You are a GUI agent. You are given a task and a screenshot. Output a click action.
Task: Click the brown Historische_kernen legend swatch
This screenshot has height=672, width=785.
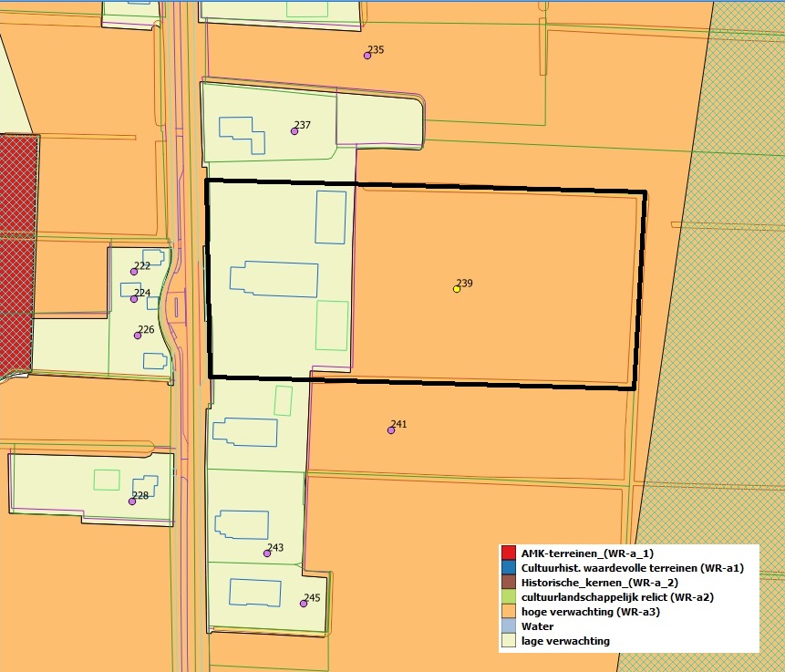tap(509, 582)
